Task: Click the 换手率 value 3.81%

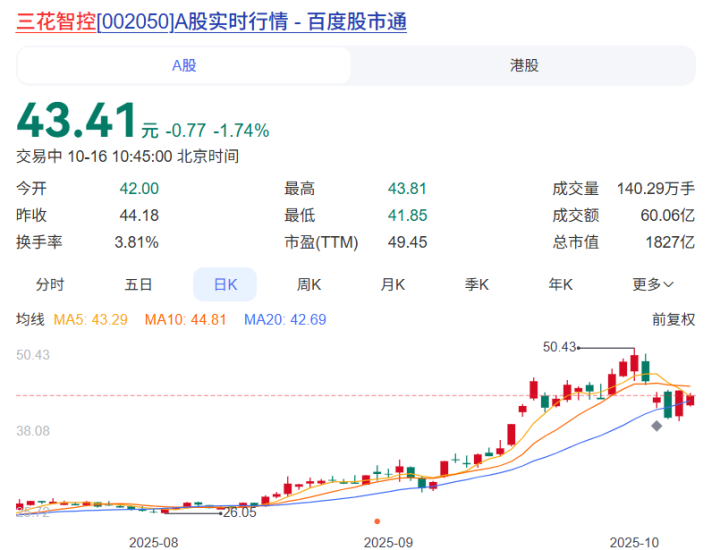Action: click(x=136, y=242)
